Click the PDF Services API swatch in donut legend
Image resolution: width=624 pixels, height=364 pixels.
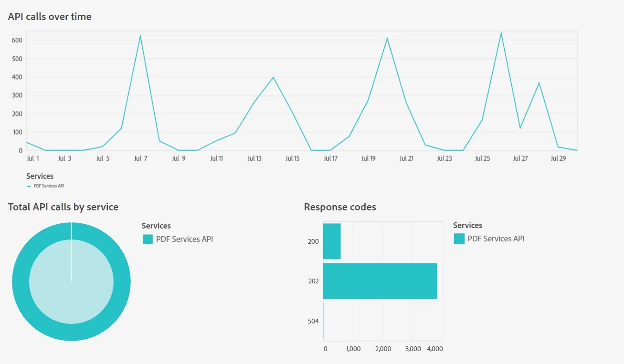coord(148,239)
